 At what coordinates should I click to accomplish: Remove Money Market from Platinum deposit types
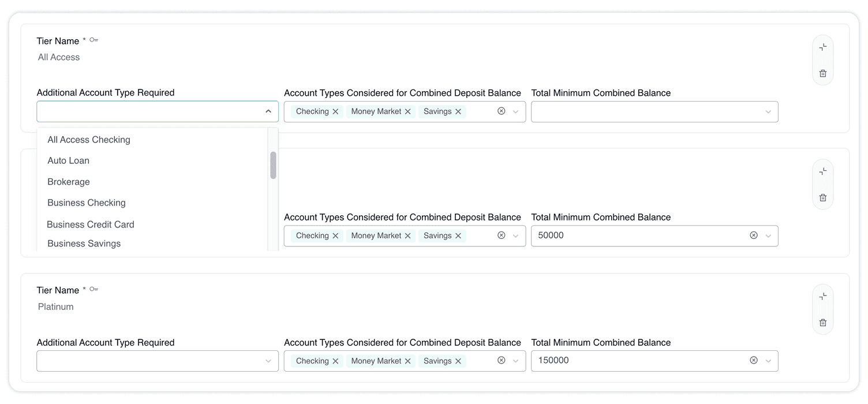click(408, 361)
